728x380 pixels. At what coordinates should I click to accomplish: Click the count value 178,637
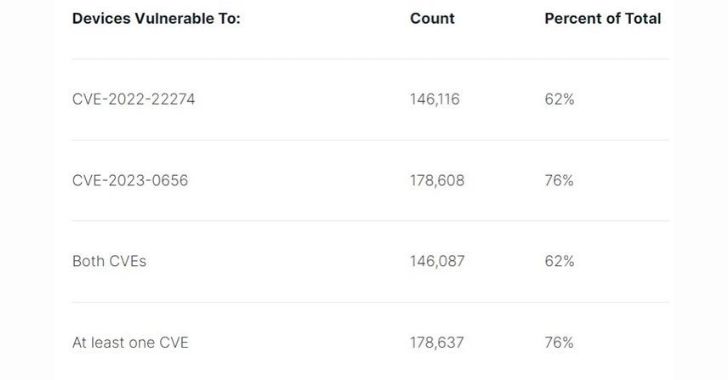pyautogui.click(x=437, y=342)
